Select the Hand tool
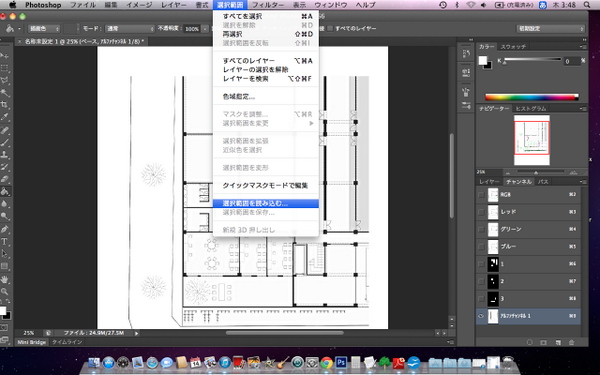This screenshot has width=600, height=375. [5, 279]
